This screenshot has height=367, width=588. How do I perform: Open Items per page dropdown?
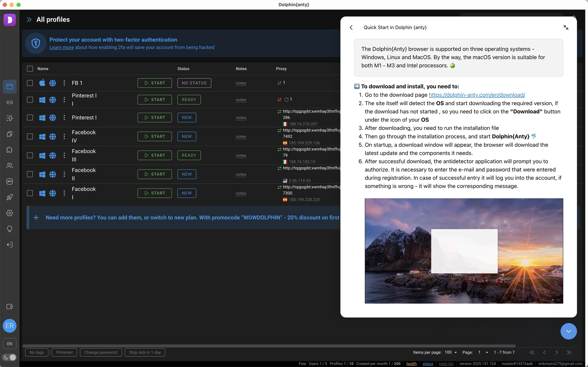pyautogui.click(x=451, y=352)
